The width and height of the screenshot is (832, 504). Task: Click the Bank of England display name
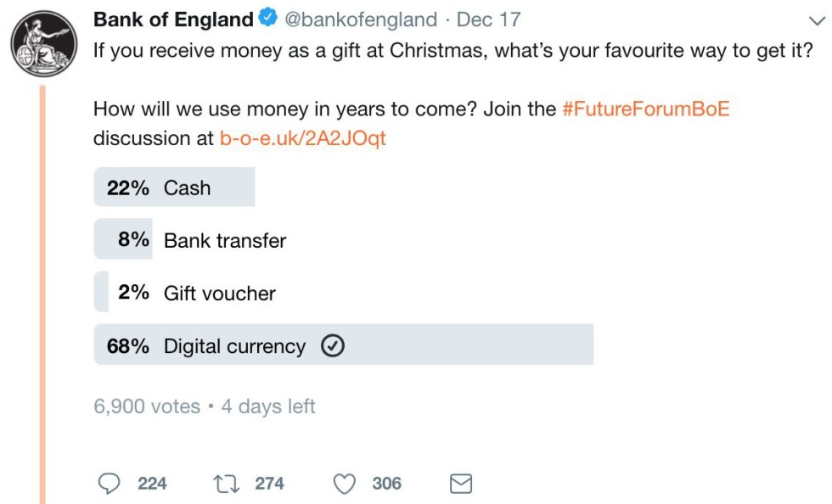[x=173, y=19]
